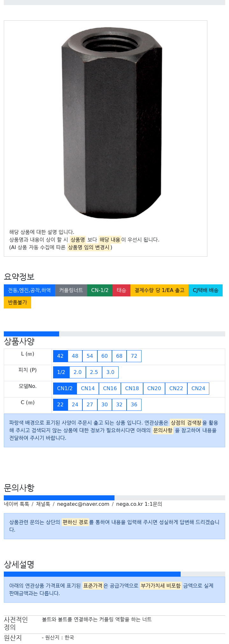Open nega.co.kr 1:1문의 inquiry link
This screenshot has height=644, width=229.
(x=139, y=504)
